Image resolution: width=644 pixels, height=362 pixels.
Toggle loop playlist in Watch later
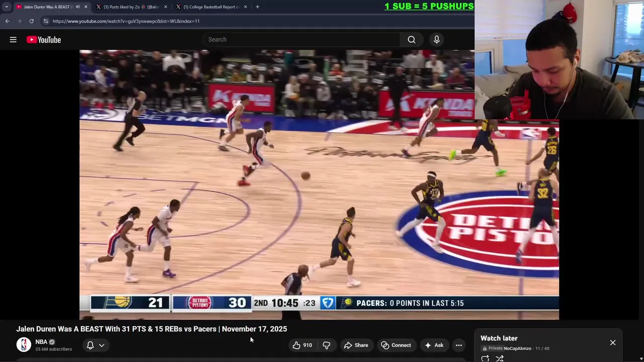485,358
